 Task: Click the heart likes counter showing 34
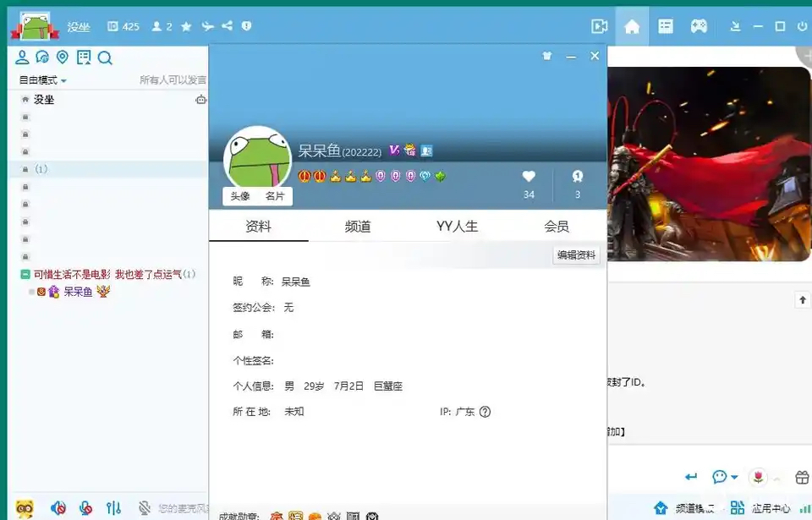pyautogui.click(x=529, y=183)
